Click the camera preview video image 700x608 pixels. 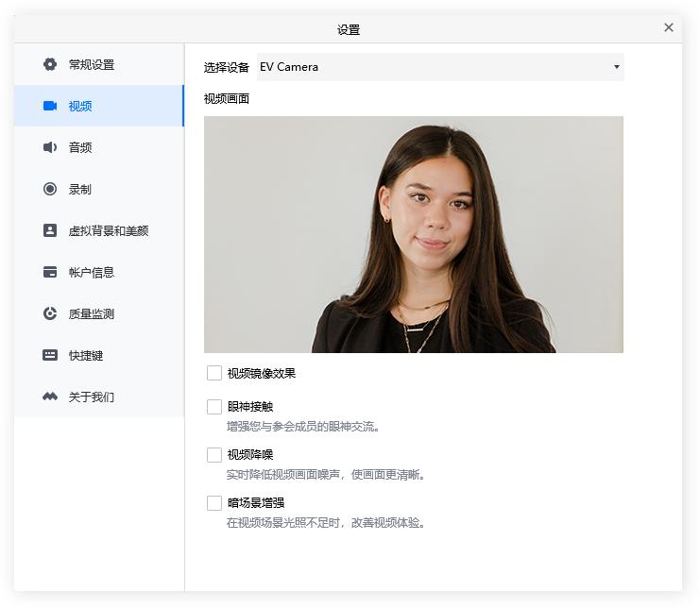(414, 234)
